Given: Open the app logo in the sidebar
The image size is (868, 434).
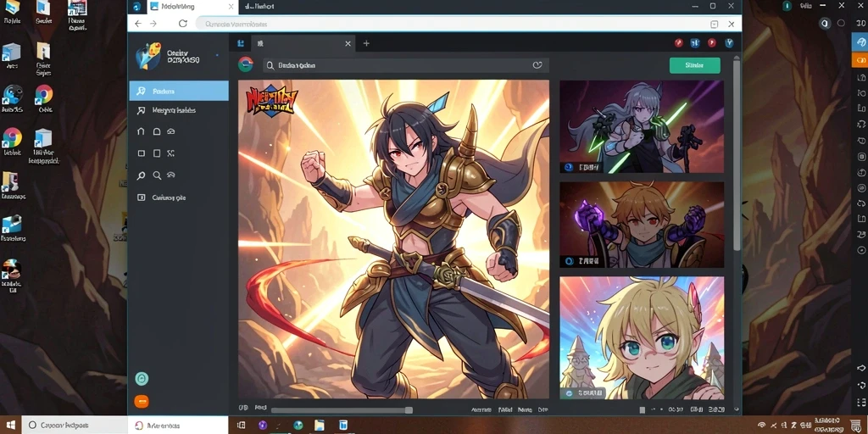Looking at the screenshot, I should pos(148,57).
